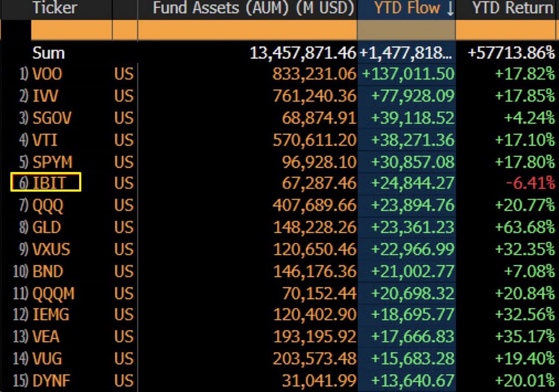Click the DYNF ticker
The height and width of the screenshot is (392, 559).
[51, 381]
